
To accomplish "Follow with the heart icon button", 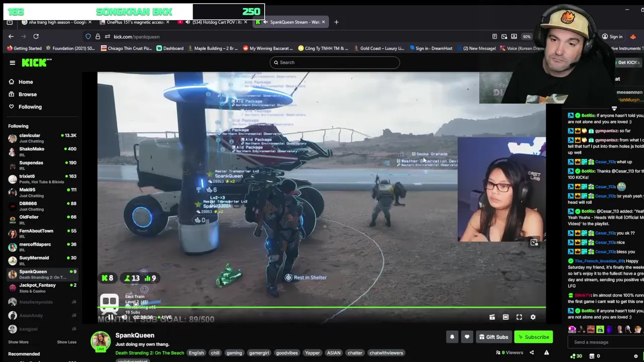I will point(467,337).
